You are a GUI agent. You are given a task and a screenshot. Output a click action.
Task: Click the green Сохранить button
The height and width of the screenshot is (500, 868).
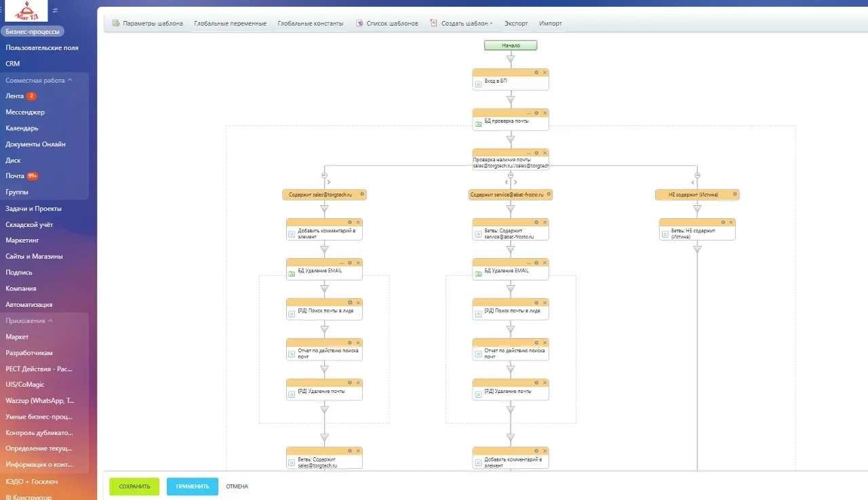[134, 486]
